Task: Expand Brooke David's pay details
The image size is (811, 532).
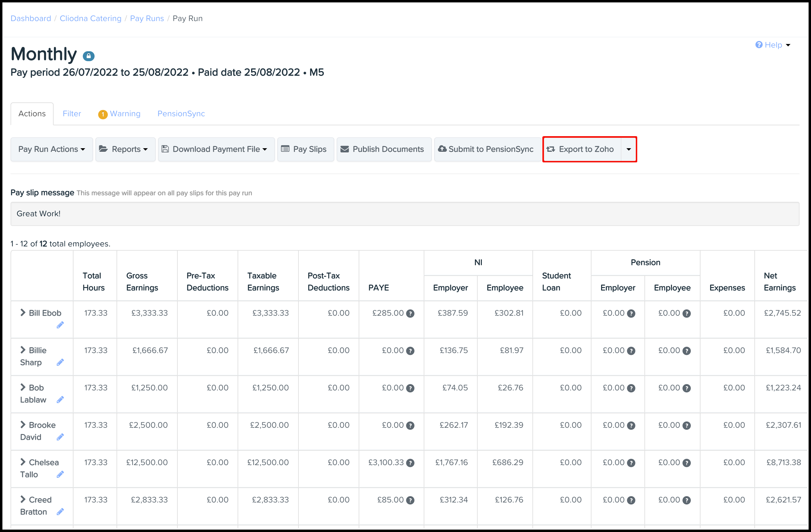Action: [23, 425]
